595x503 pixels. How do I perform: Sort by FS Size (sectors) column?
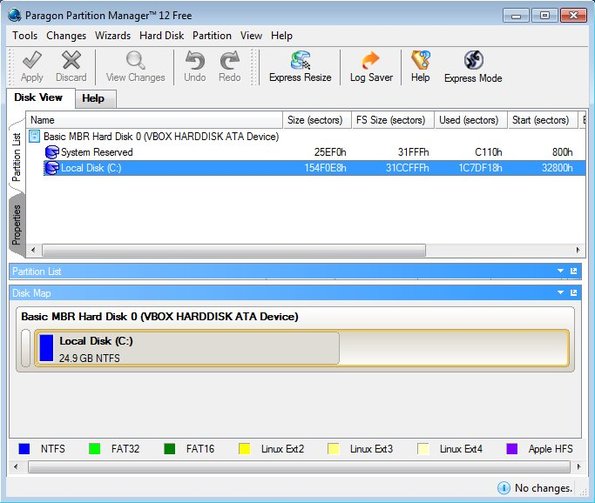(393, 120)
